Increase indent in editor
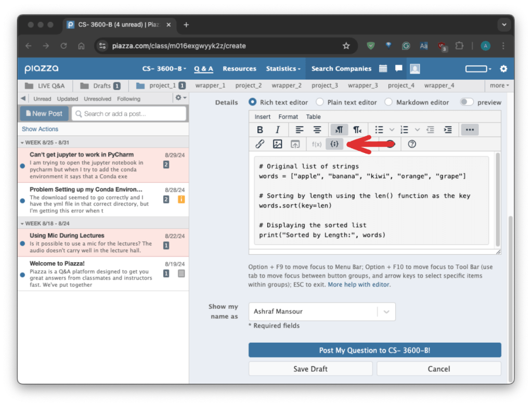 tap(448, 129)
